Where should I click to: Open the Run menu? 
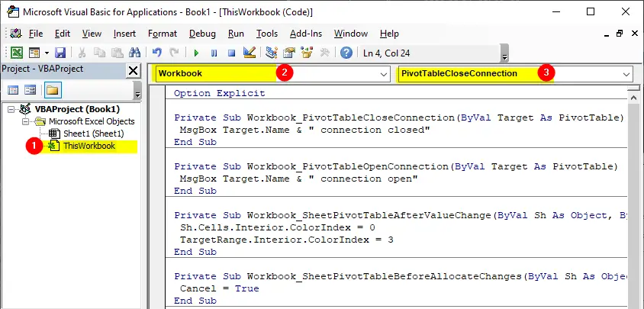click(236, 34)
